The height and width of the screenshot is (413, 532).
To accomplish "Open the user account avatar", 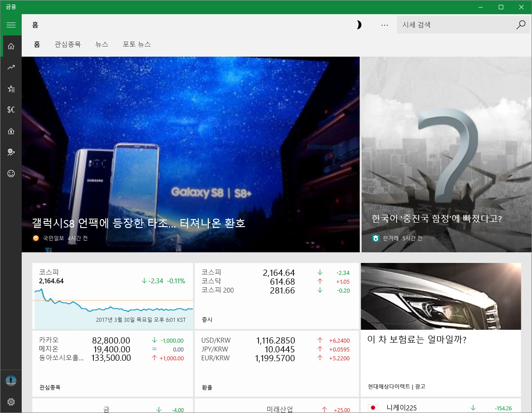I will (11, 381).
